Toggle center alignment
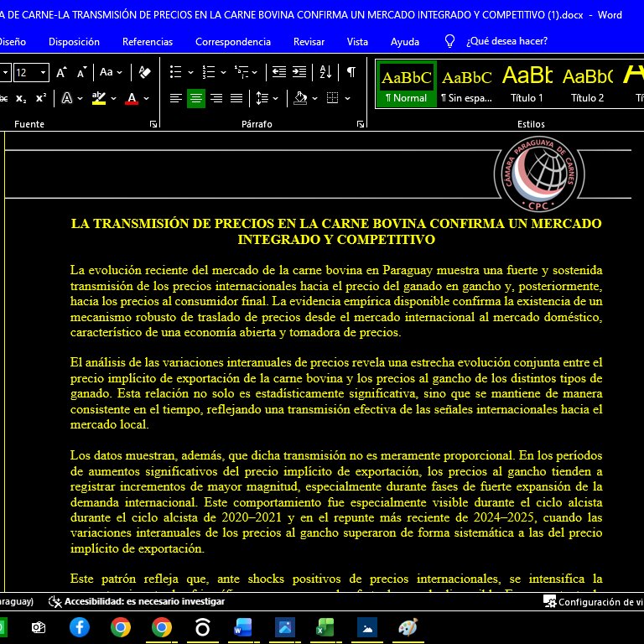This screenshot has height=644, width=644. click(196, 99)
